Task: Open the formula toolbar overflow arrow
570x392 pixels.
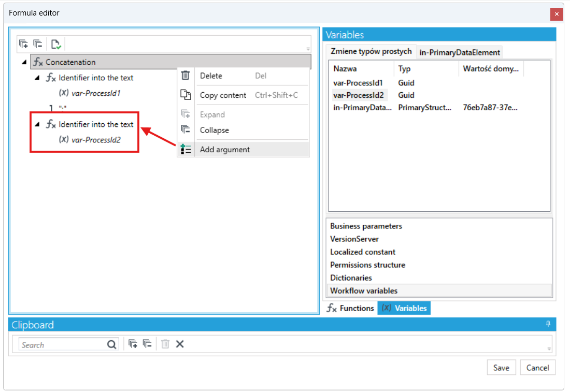Action: coord(308,49)
